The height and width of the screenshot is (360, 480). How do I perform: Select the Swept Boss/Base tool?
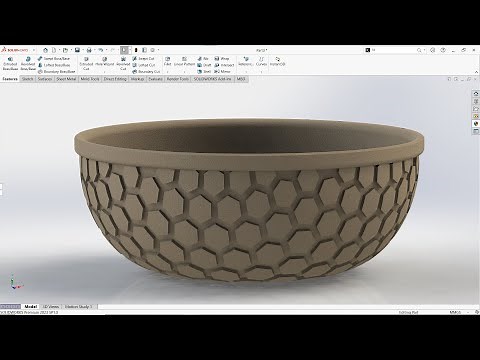54,58
